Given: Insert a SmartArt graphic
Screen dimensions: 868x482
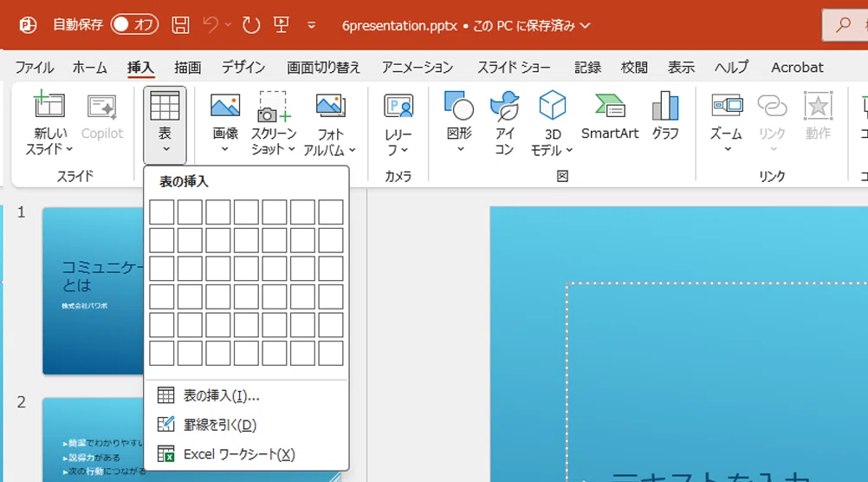Looking at the screenshot, I should [x=610, y=115].
